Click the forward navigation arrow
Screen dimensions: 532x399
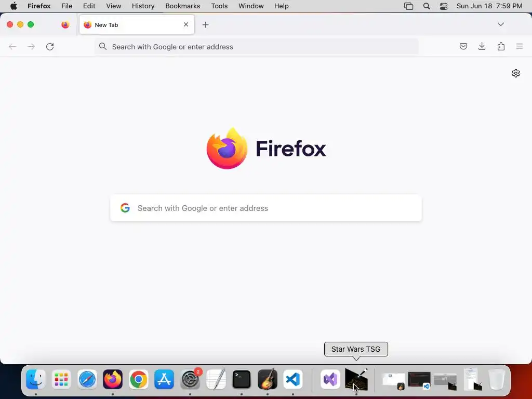pyautogui.click(x=31, y=46)
